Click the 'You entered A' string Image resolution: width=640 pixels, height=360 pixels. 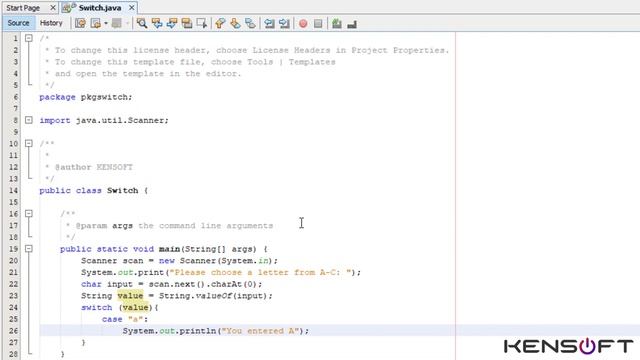tap(260, 331)
